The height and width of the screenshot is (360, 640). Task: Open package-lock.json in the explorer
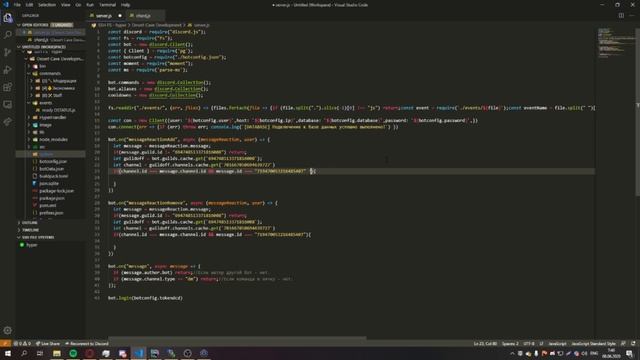coord(56,191)
